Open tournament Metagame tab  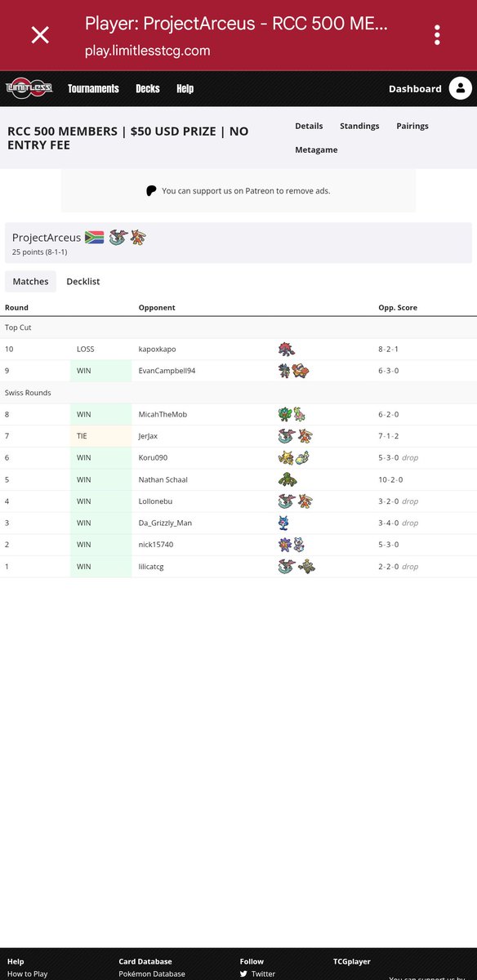[316, 149]
